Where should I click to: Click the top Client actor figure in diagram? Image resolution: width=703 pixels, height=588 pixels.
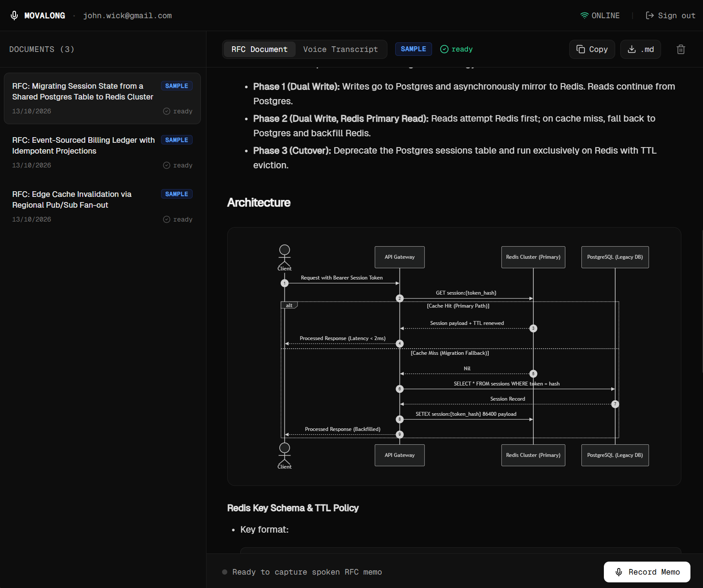[284, 258]
